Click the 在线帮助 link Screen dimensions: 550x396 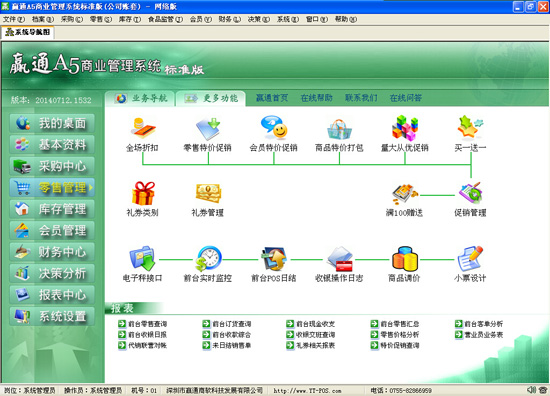(316, 98)
